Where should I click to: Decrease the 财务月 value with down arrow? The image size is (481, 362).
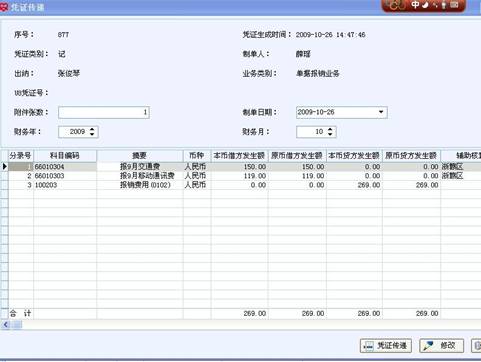(x=330, y=134)
